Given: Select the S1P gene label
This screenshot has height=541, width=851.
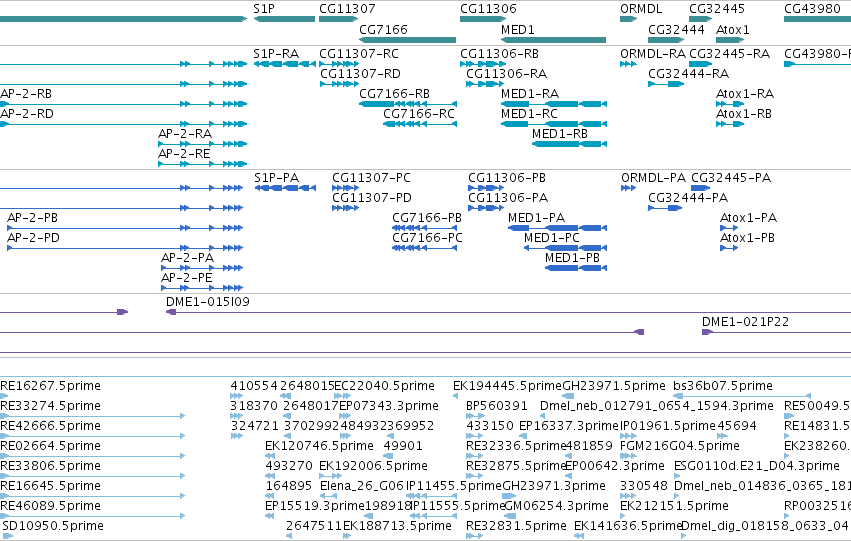Looking at the screenshot, I should (264, 9).
